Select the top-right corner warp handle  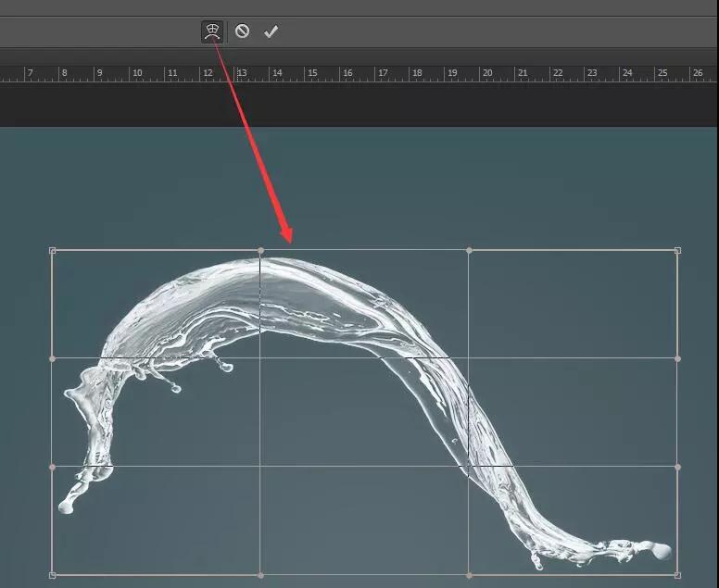(677, 250)
